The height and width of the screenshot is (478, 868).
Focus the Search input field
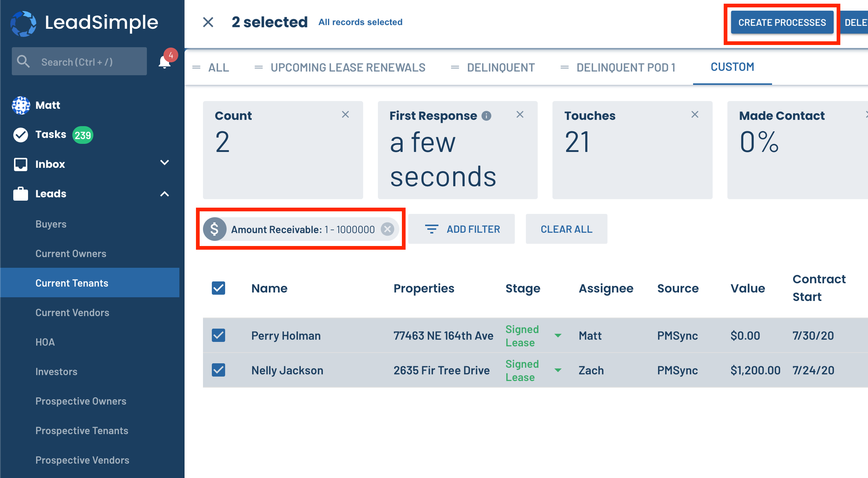coord(79,61)
